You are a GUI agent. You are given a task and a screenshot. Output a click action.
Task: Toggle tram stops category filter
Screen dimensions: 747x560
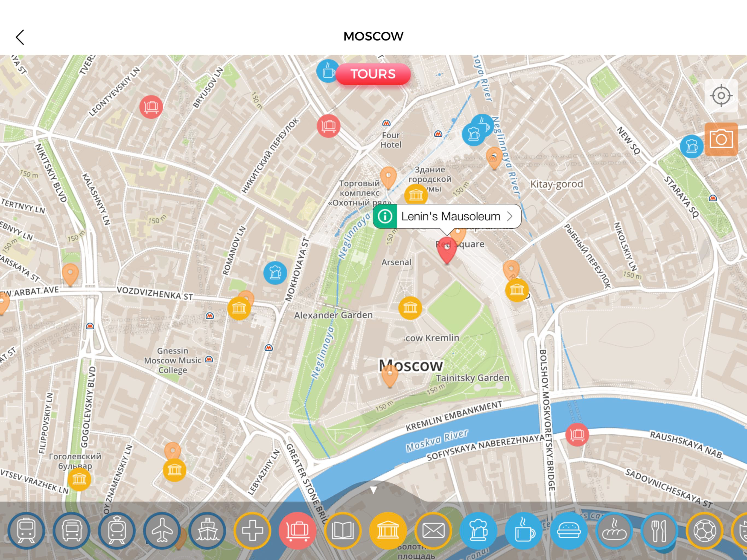point(117,530)
